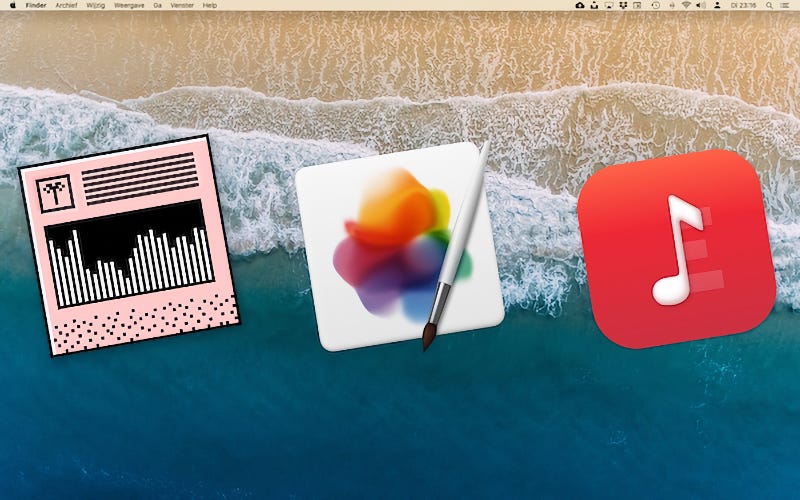Open the Apple menu
Image resolution: width=800 pixels, height=500 pixels.
click(13, 5)
